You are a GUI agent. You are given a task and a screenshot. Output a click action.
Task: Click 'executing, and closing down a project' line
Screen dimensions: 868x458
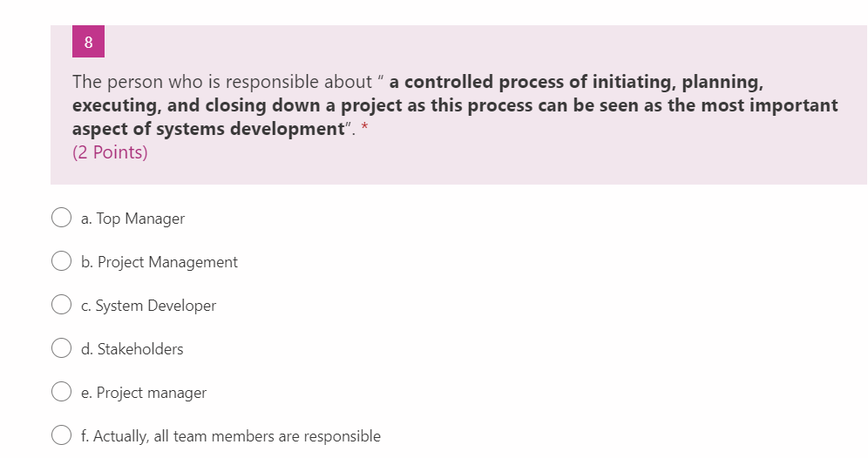pos(238,105)
